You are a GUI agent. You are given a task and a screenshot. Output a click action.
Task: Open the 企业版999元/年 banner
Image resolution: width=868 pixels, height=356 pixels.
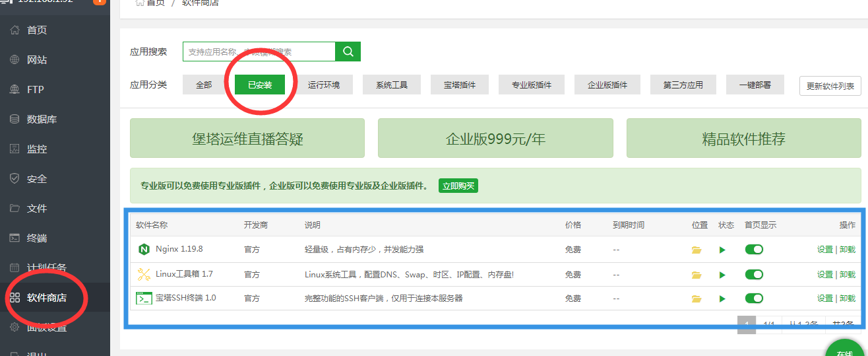495,138
